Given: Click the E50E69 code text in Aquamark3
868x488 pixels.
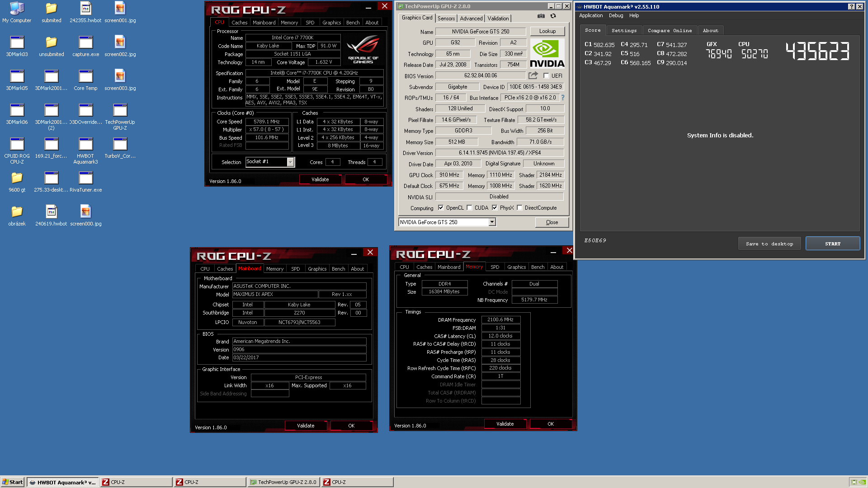Looking at the screenshot, I should [595, 240].
